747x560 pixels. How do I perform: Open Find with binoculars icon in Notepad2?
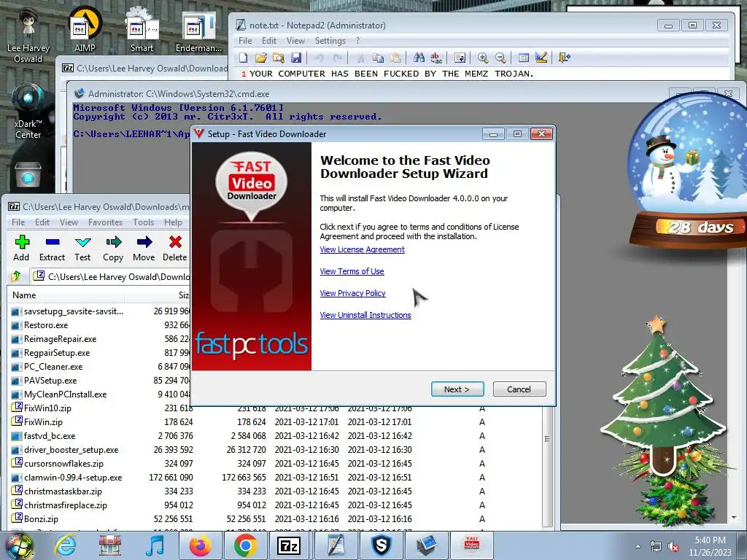click(x=419, y=58)
